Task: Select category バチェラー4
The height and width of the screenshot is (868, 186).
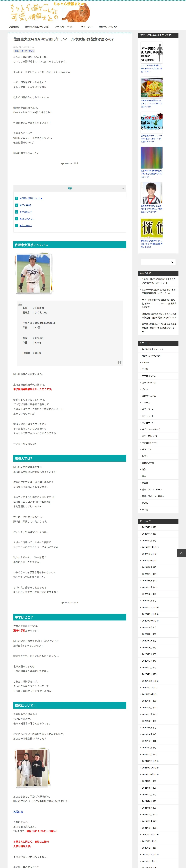Action: point(147,409)
